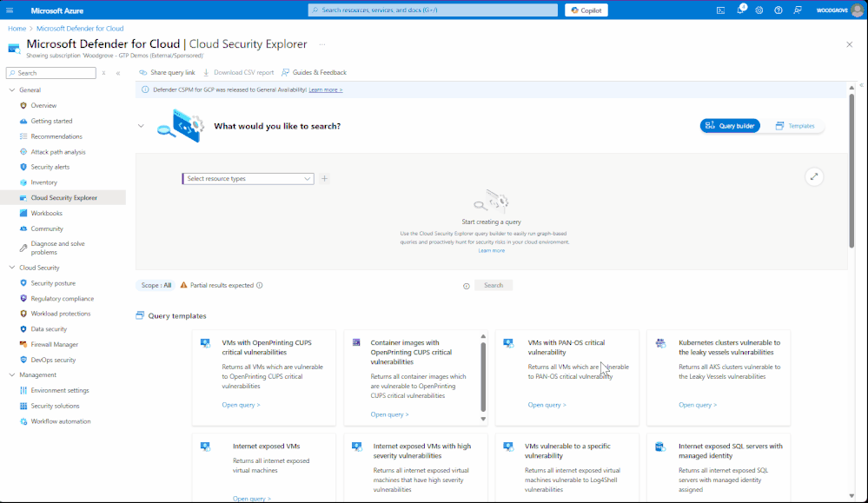Open query for Kubernetes leaky vessels vulnerabilities

[x=698, y=405]
